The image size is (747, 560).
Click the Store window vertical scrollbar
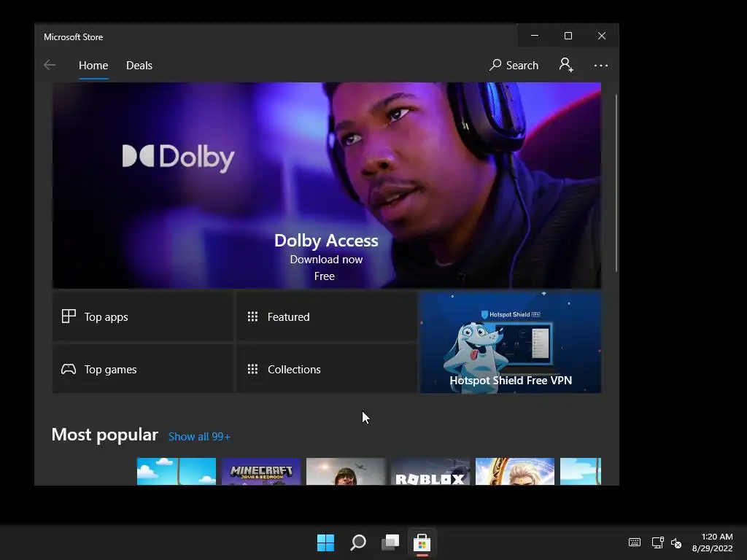pyautogui.click(x=616, y=183)
